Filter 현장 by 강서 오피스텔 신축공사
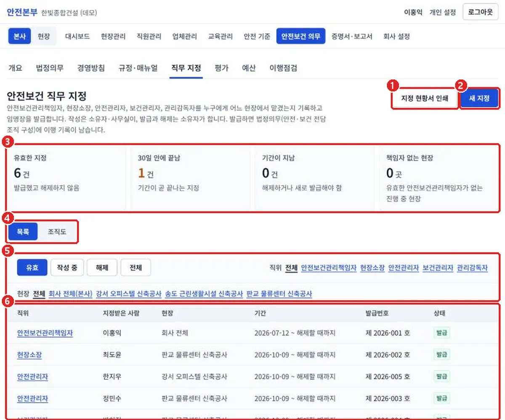The height and width of the screenshot is (420, 505). (129, 294)
